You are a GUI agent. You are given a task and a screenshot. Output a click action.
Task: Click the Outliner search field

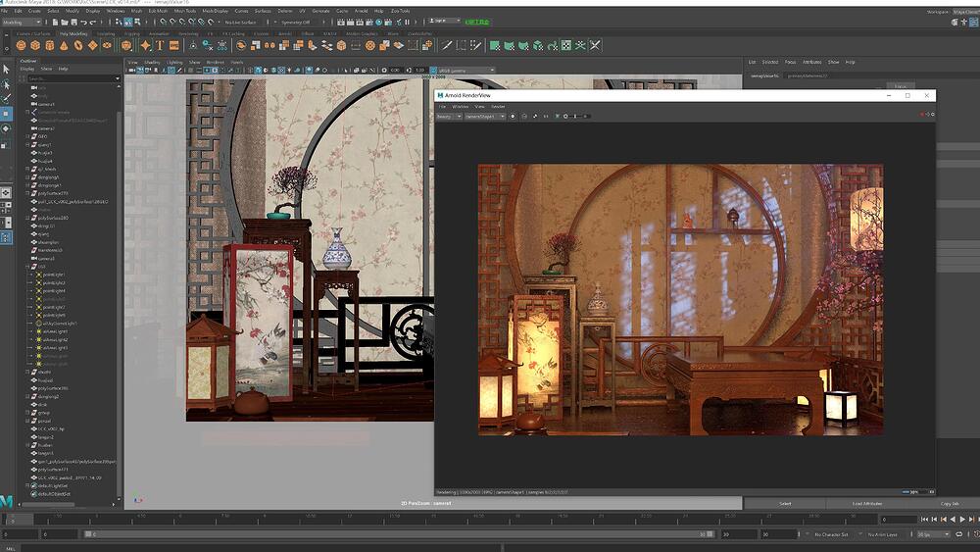[x=71, y=78]
